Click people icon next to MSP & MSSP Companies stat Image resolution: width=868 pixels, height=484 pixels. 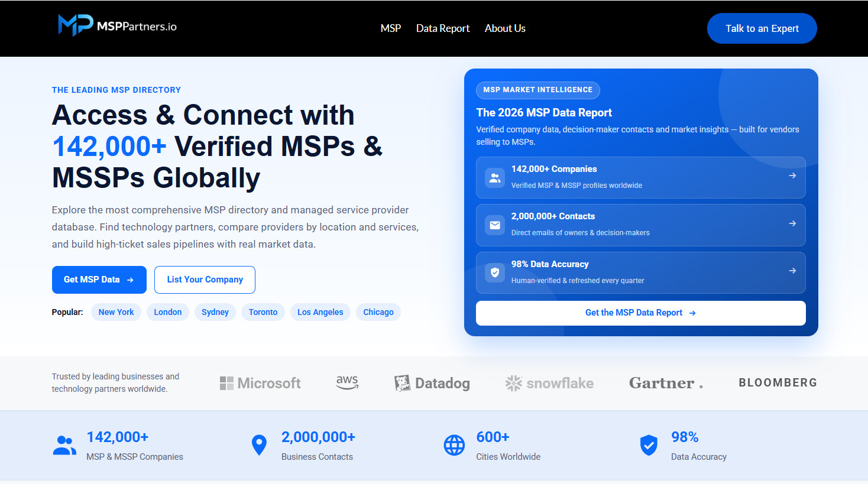(x=64, y=446)
